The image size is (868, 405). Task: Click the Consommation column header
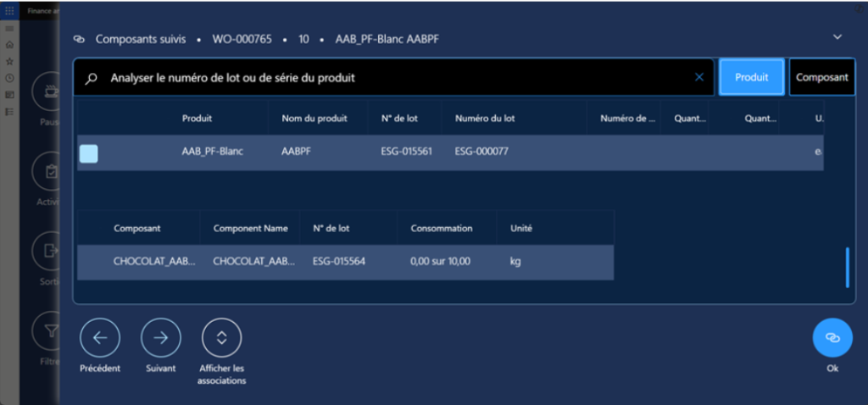pos(441,229)
